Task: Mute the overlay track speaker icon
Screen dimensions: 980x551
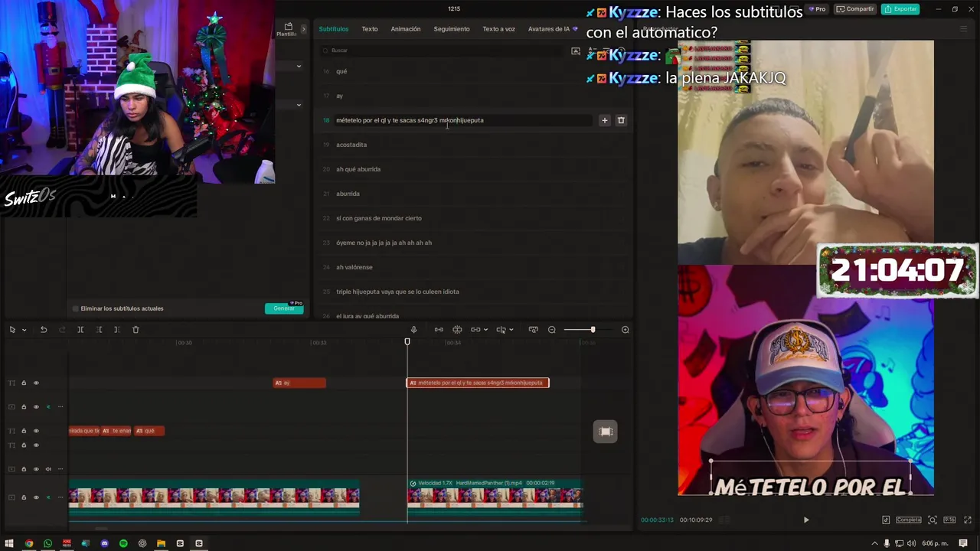Action: 48,469
